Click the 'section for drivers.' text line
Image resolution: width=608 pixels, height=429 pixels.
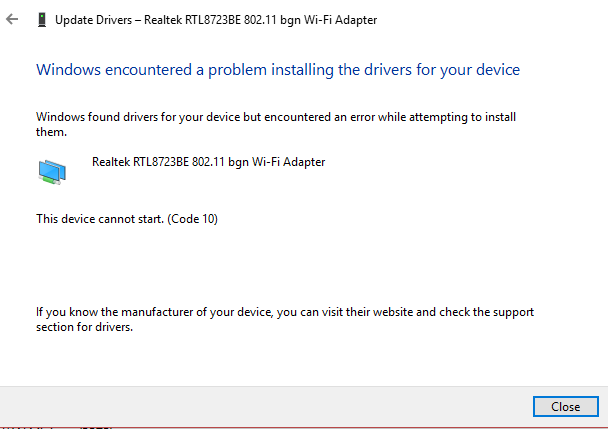pos(85,326)
